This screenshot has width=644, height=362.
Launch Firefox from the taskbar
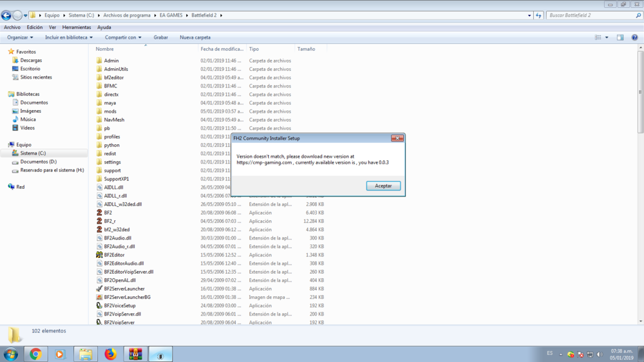[x=110, y=354]
